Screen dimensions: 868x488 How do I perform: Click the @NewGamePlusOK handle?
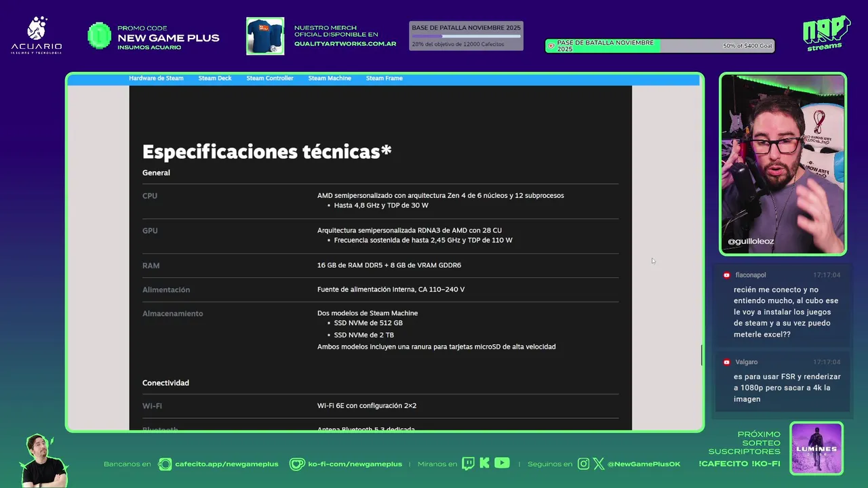[x=644, y=464]
